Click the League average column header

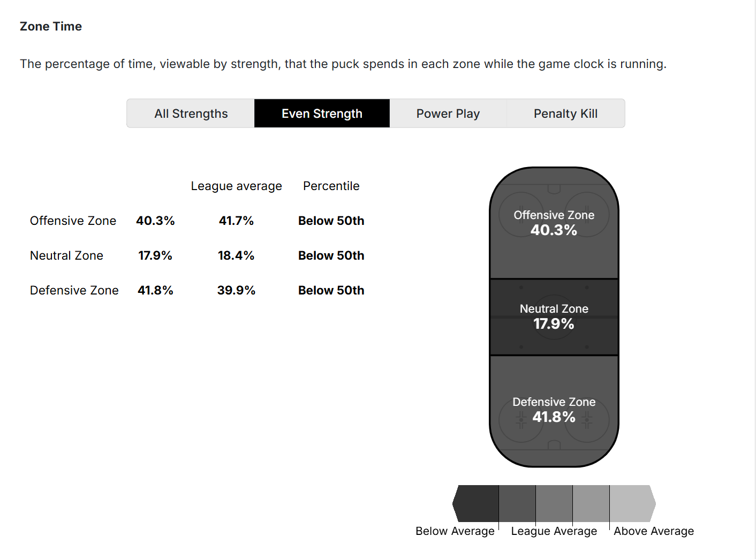tap(236, 186)
